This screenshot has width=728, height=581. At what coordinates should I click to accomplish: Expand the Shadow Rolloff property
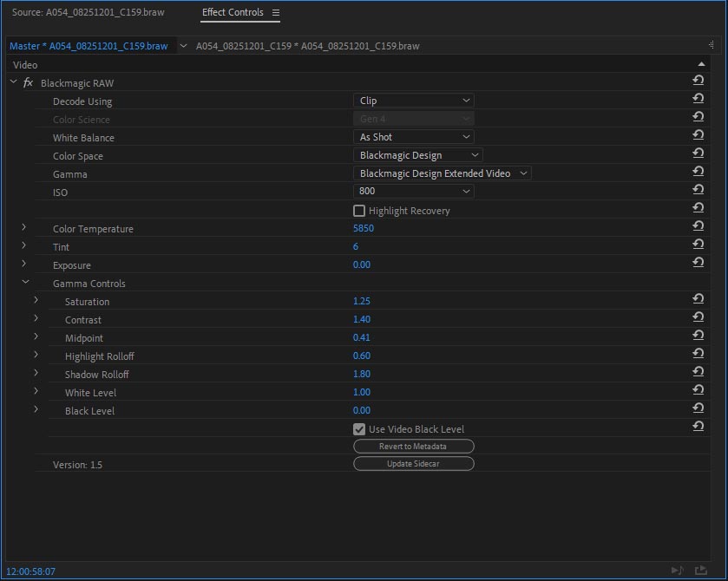point(36,373)
